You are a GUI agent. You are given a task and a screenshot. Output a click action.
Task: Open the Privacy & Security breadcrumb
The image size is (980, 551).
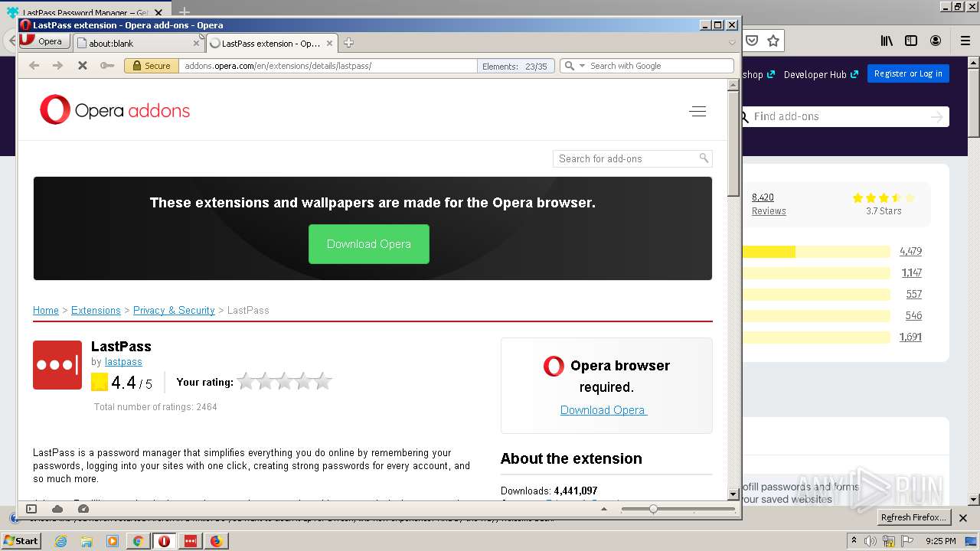click(x=174, y=310)
